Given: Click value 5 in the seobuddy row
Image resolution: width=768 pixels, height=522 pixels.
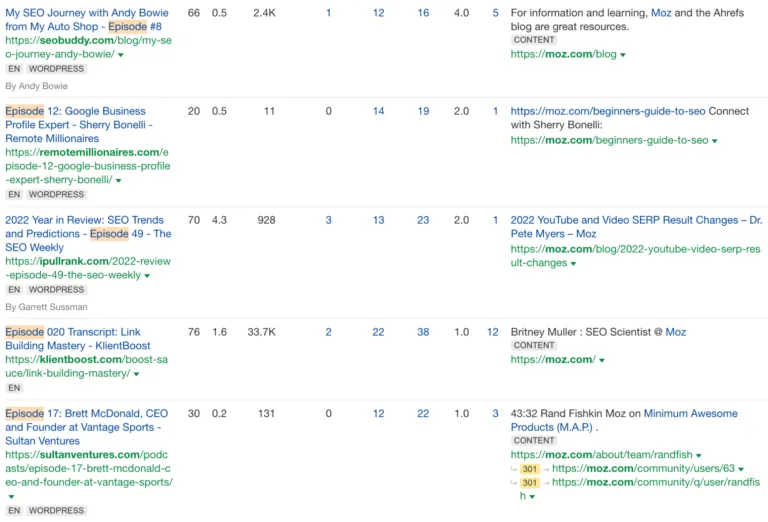Looking at the screenshot, I should coord(495,13).
